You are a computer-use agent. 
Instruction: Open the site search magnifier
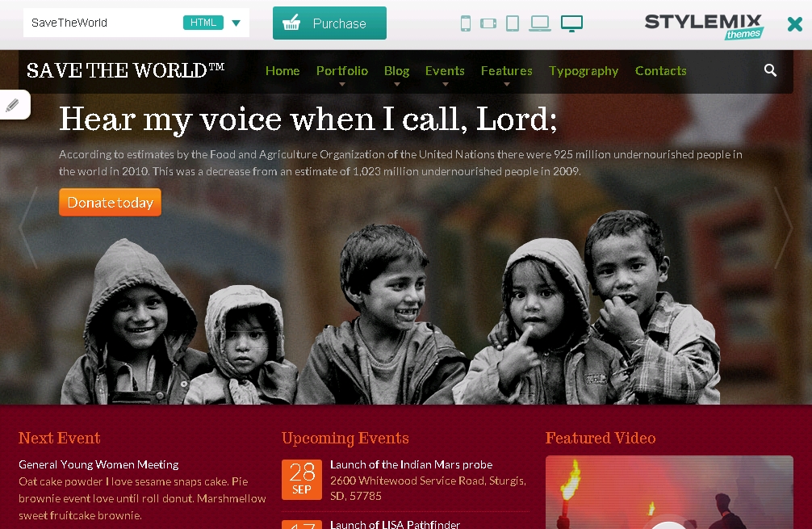click(x=770, y=70)
